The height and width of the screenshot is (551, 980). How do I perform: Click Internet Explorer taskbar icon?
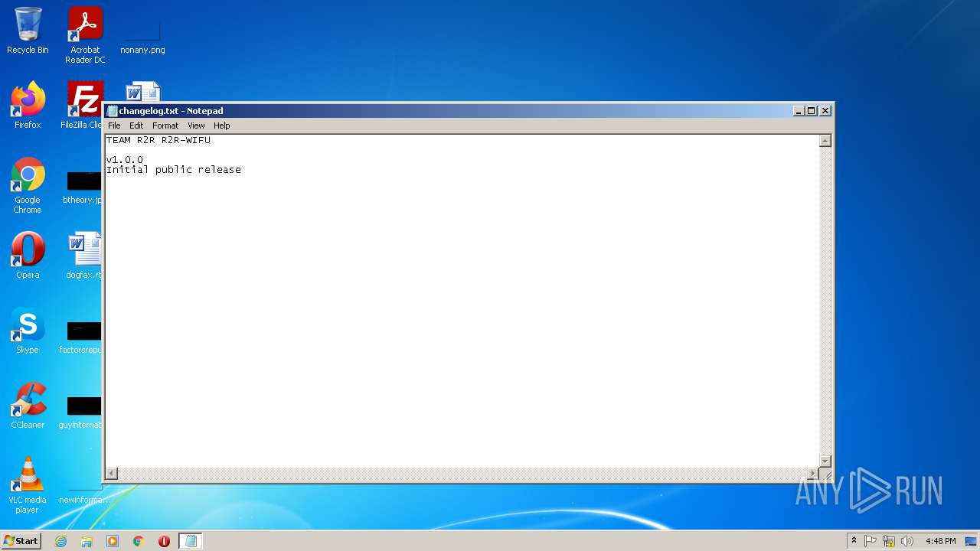coord(60,541)
